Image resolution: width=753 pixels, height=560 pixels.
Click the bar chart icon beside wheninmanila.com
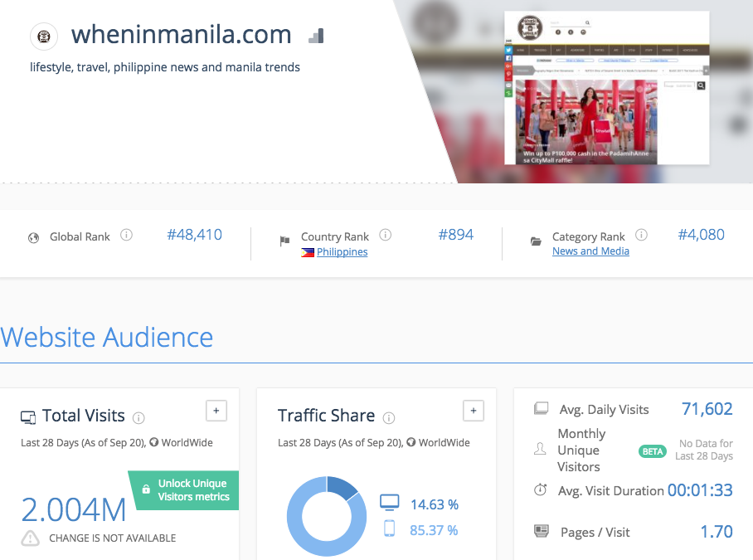pos(316,36)
